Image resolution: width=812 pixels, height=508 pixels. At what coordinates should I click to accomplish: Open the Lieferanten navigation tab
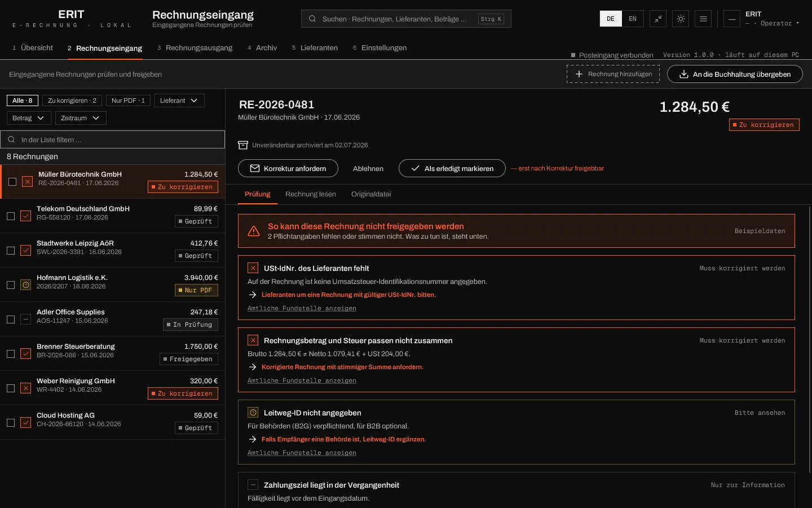point(315,48)
